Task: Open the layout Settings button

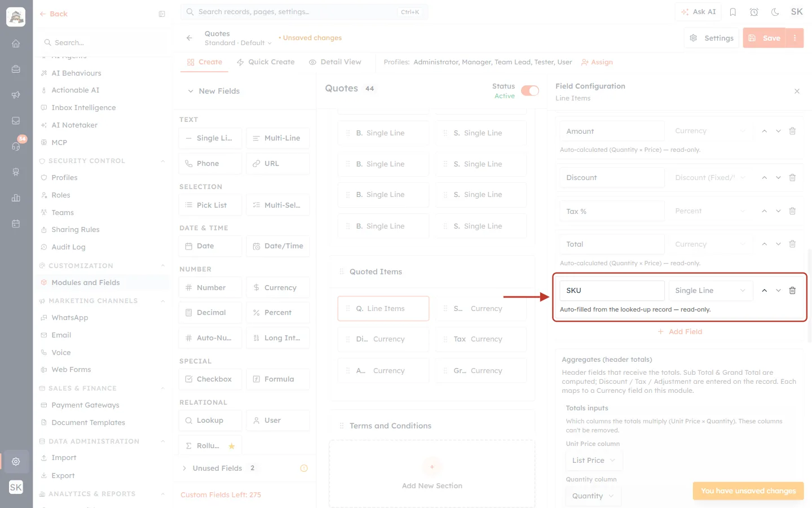Action: (712, 38)
